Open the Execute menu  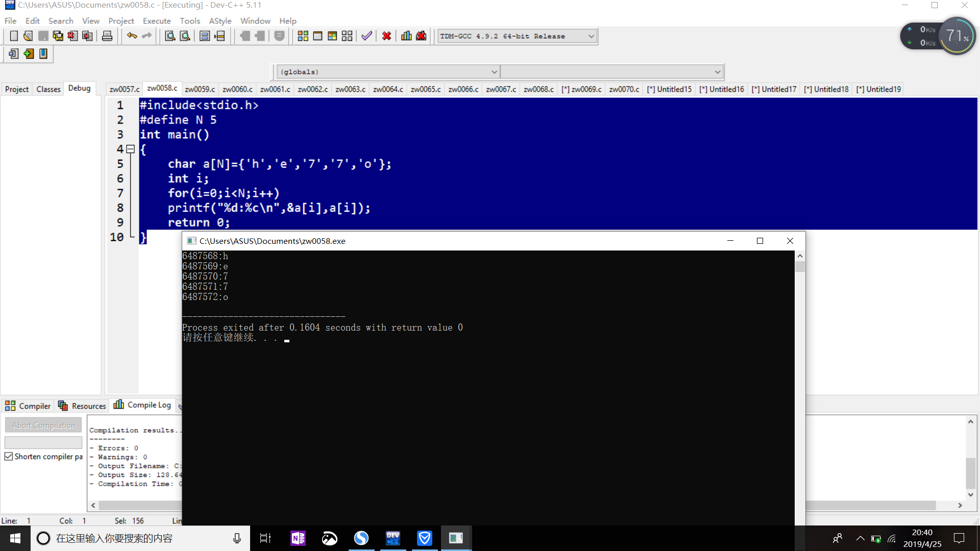[157, 21]
